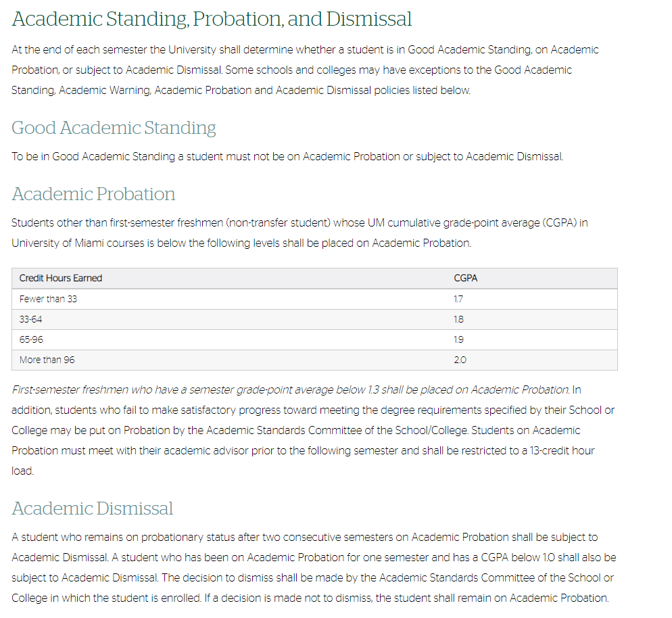The image size is (672, 618).
Task: Click the Academic Dismissal section heading
Action: (x=92, y=508)
